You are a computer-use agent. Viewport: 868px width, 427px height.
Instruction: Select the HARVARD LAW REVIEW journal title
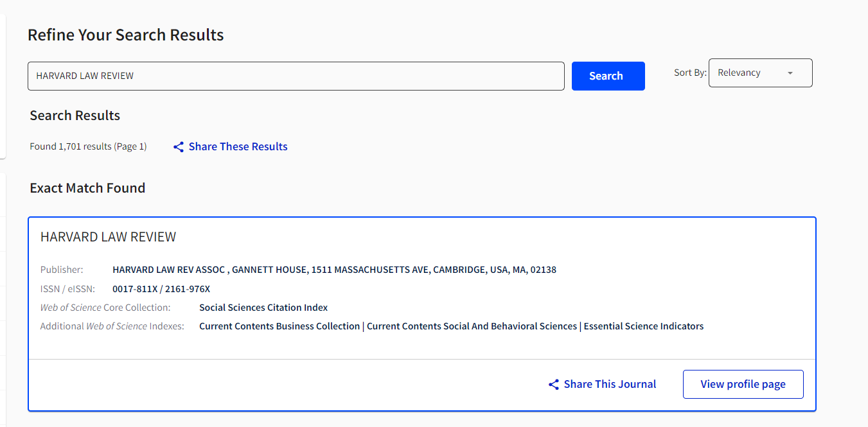click(108, 237)
